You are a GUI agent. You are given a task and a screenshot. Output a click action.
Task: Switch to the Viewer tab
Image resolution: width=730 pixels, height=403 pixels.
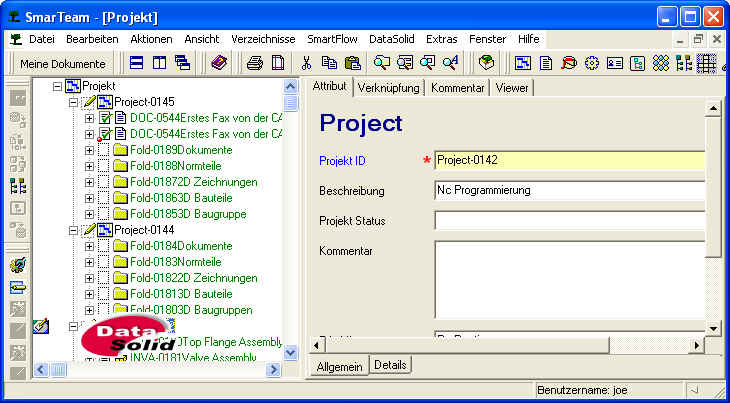coord(512,88)
